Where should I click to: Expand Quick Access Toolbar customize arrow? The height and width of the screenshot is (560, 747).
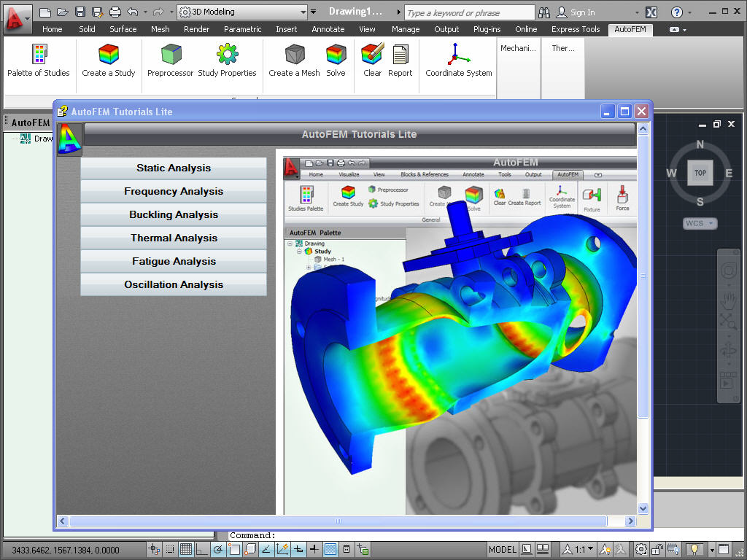314,12
